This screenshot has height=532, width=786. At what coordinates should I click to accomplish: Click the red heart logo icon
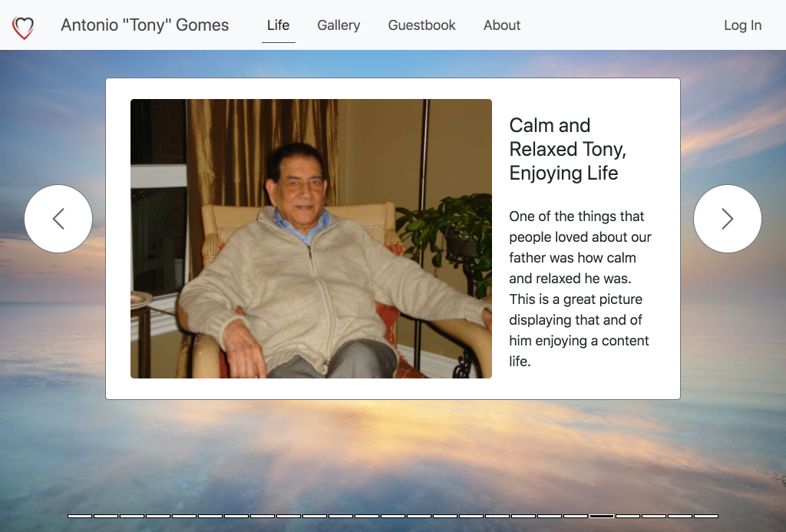click(x=23, y=27)
